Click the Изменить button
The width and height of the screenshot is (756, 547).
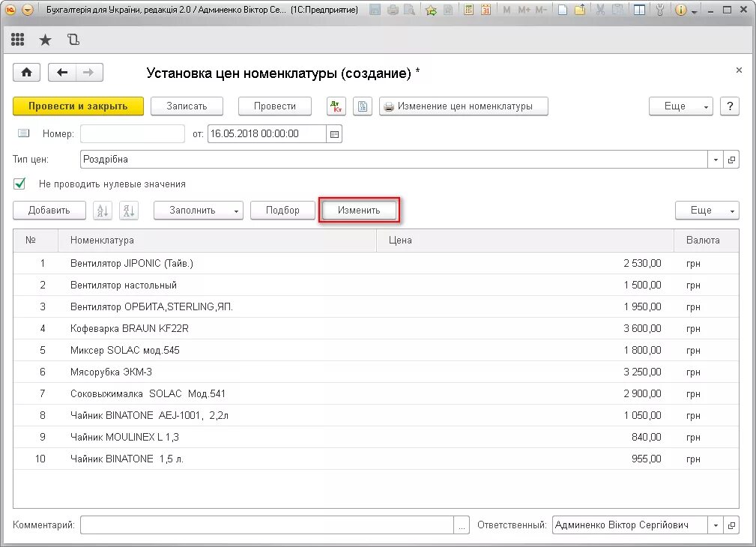click(359, 211)
